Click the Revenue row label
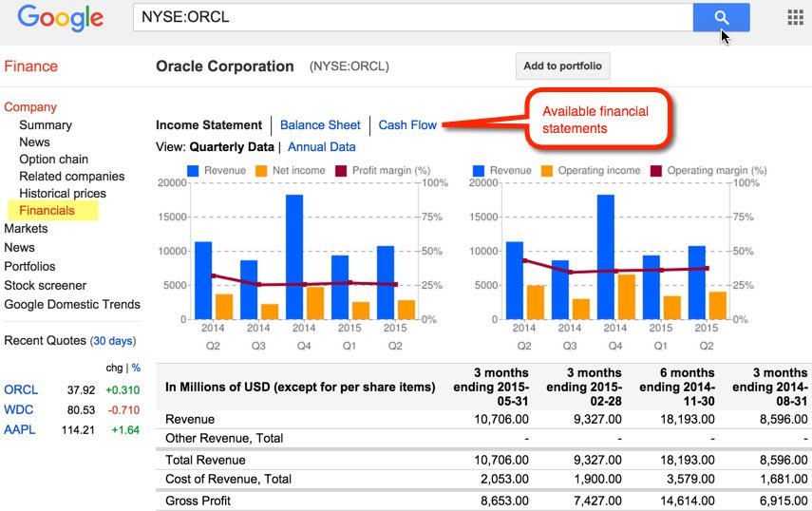 click(x=190, y=420)
